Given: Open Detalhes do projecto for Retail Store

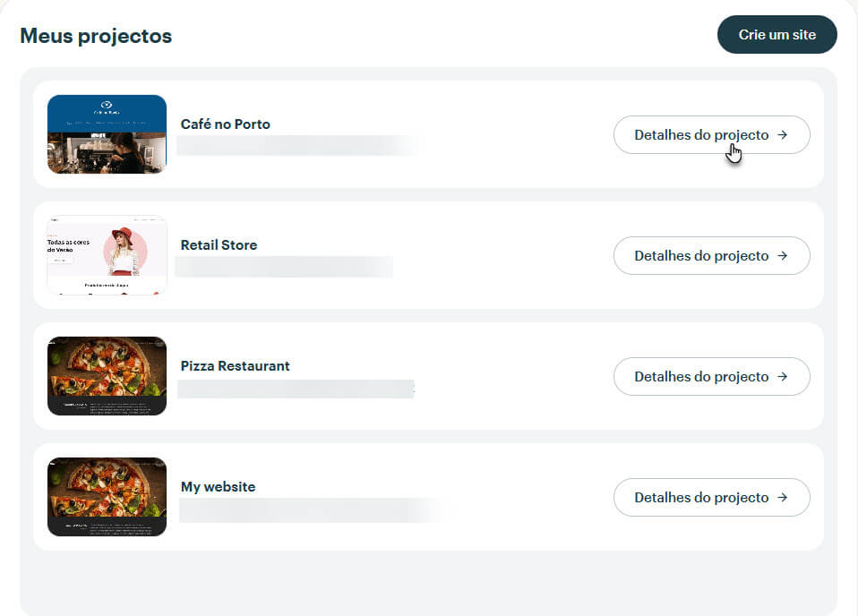Looking at the screenshot, I should [711, 255].
